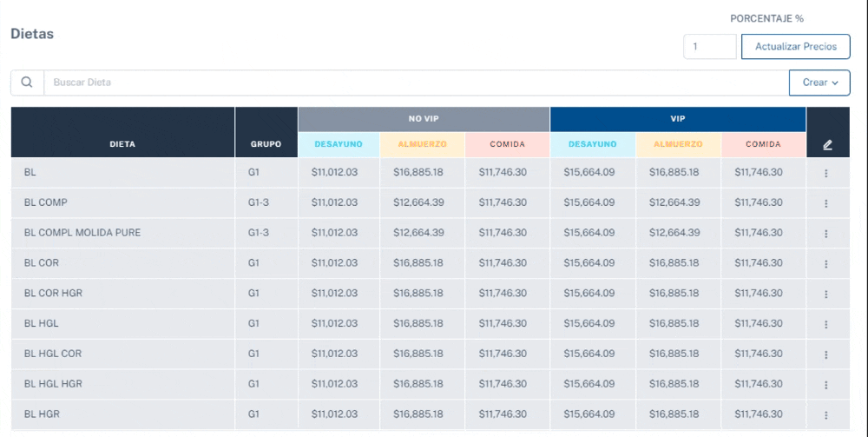Focus the Buscar Dieta search box
Screen dimensions: 868x437
(415, 83)
